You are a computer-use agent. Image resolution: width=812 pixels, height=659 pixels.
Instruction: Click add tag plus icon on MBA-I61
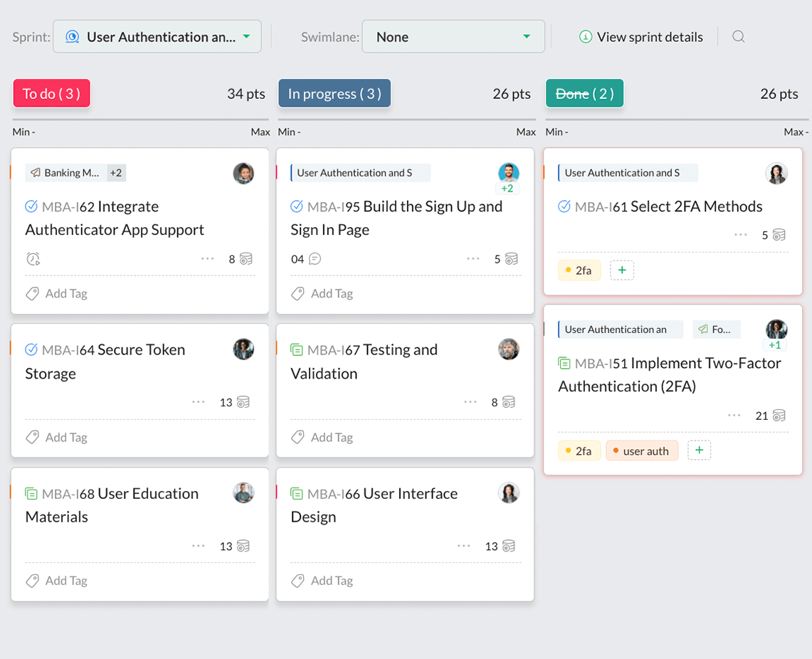pos(622,270)
